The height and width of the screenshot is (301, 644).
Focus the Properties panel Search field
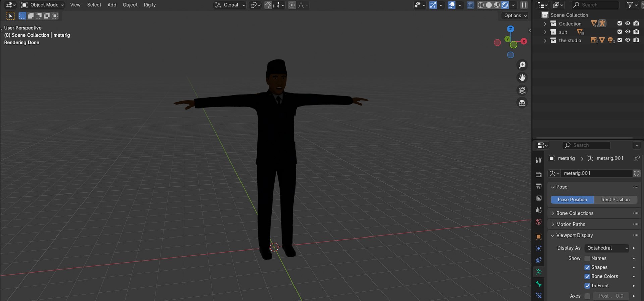coord(586,145)
